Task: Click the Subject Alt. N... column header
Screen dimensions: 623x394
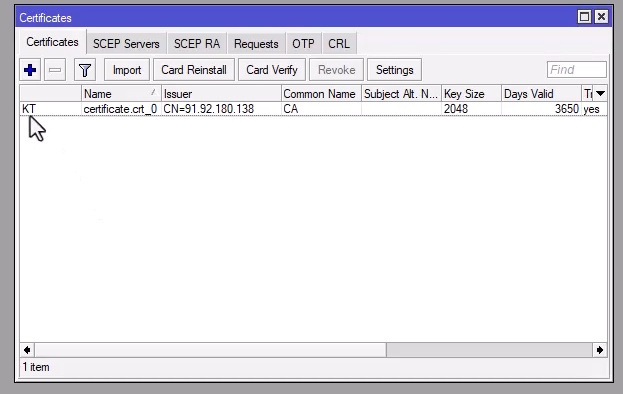Action: coord(401,94)
